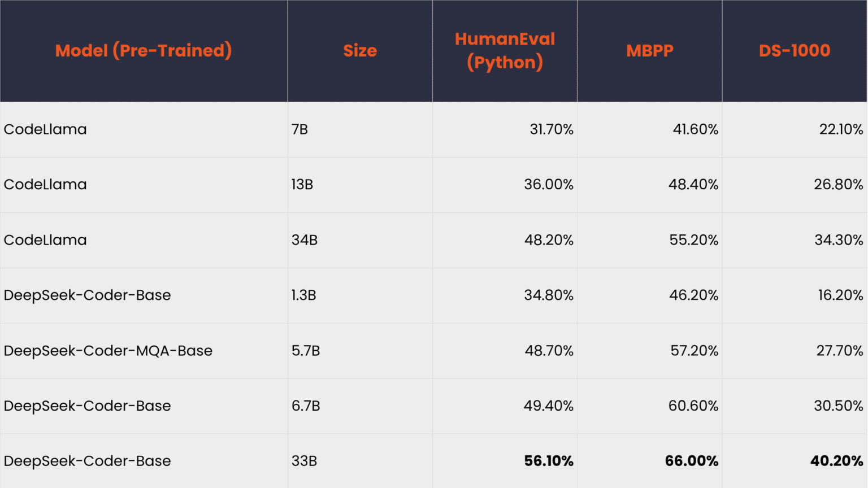The image size is (868, 488).
Task: Select the 6.7B size cell
Action: [306, 406]
